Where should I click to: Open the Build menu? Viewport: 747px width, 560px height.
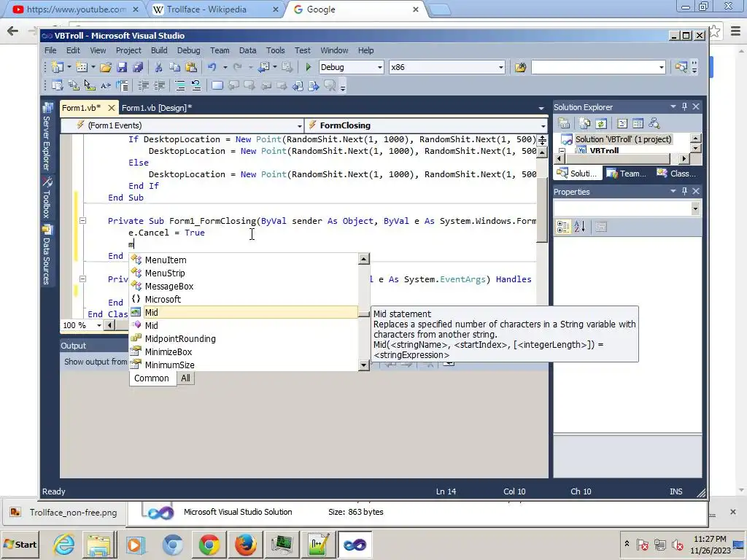pos(159,50)
